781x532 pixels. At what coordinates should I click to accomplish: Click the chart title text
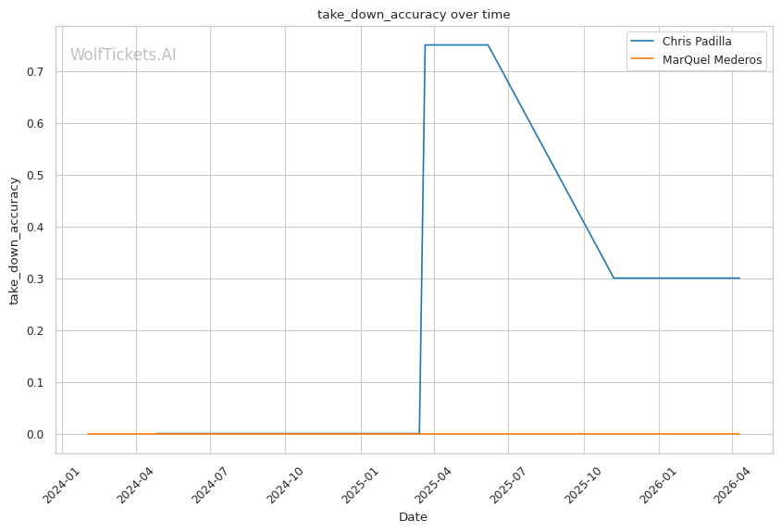click(x=414, y=15)
